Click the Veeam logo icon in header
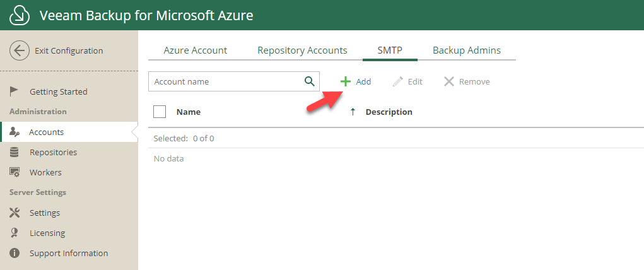644x270 pixels. [x=20, y=15]
